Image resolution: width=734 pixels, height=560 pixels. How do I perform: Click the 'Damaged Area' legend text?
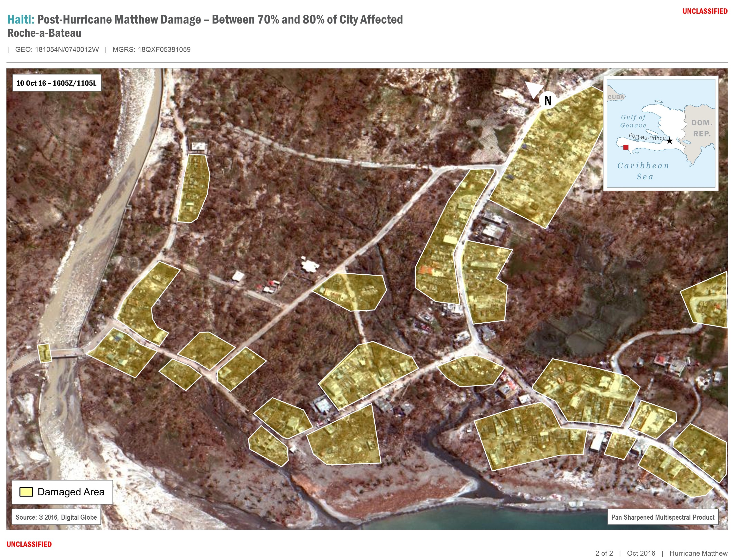[x=71, y=492]
